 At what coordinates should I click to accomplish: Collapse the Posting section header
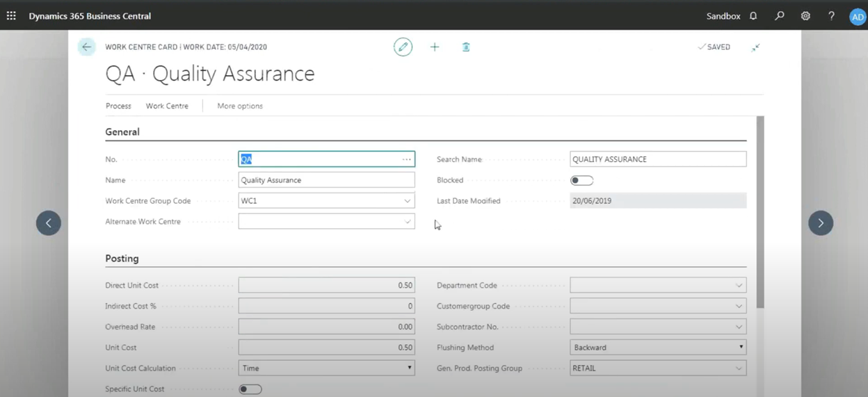[x=122, y=258]
